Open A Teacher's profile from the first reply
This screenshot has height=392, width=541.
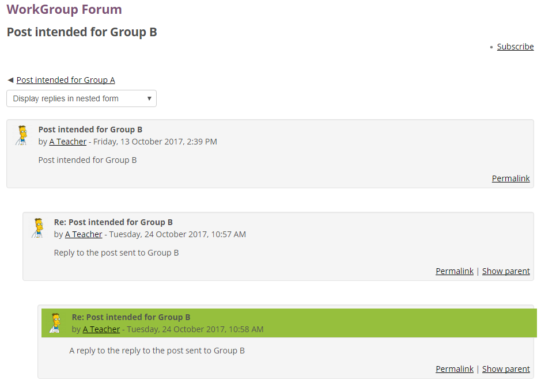coord(83,234)
